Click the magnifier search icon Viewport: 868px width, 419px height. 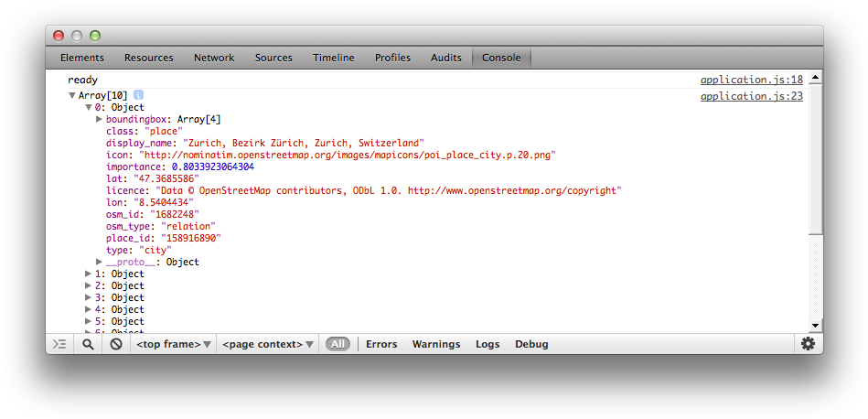pos(88,344)
